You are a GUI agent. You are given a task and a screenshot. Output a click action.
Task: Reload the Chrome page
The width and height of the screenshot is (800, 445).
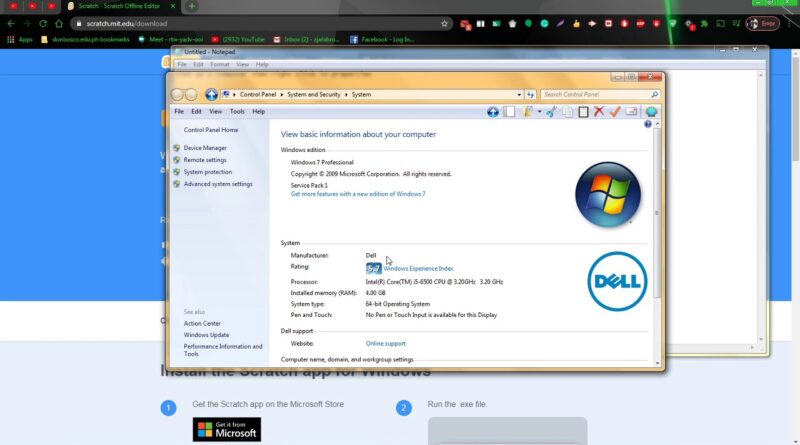(43, 23)
